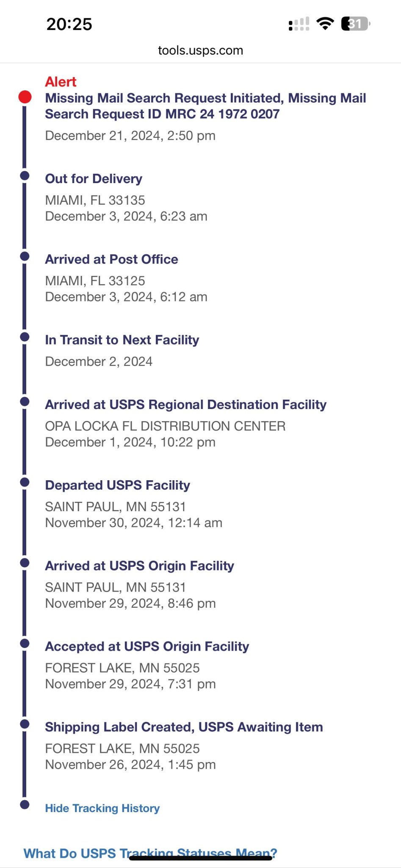Tap the battery level indicator
The height and width of the screenshot is (868, 401).
(355, 24)
